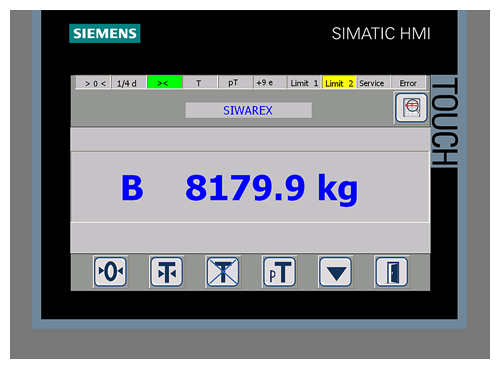Click the Siemens logo
The image size is (500, 369).
click(x=105, y=33)
